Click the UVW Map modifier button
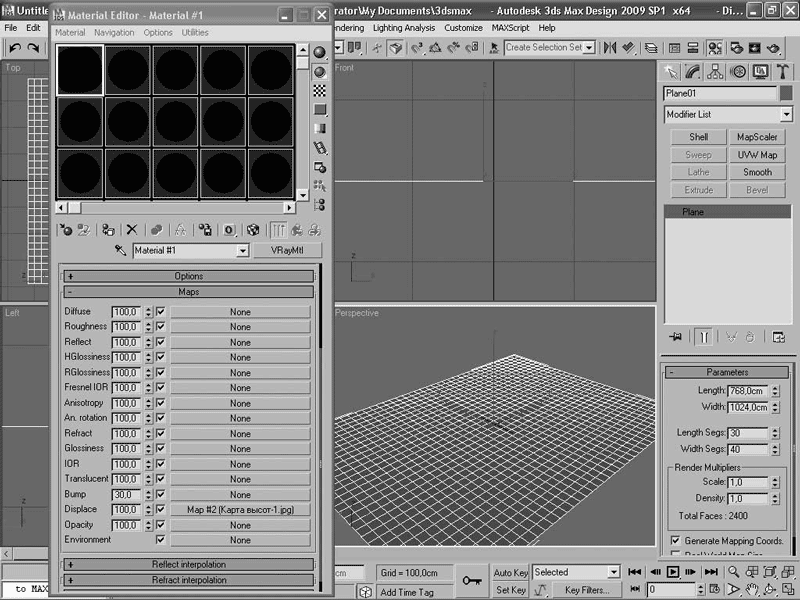 click(757, 155)
